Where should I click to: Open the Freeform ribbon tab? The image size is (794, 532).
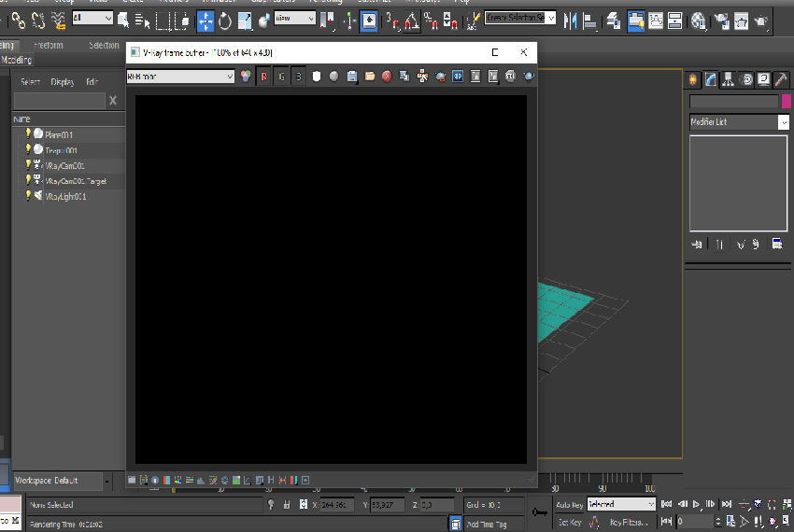(x=49, y=45)
